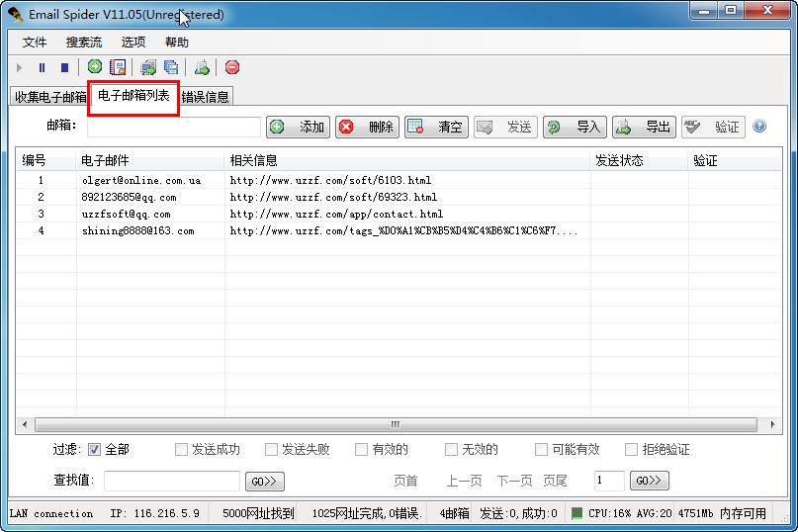Sort by the 电子邮件 column header
This screenshot has width=798, height=532.
click(x=150, y=161)
